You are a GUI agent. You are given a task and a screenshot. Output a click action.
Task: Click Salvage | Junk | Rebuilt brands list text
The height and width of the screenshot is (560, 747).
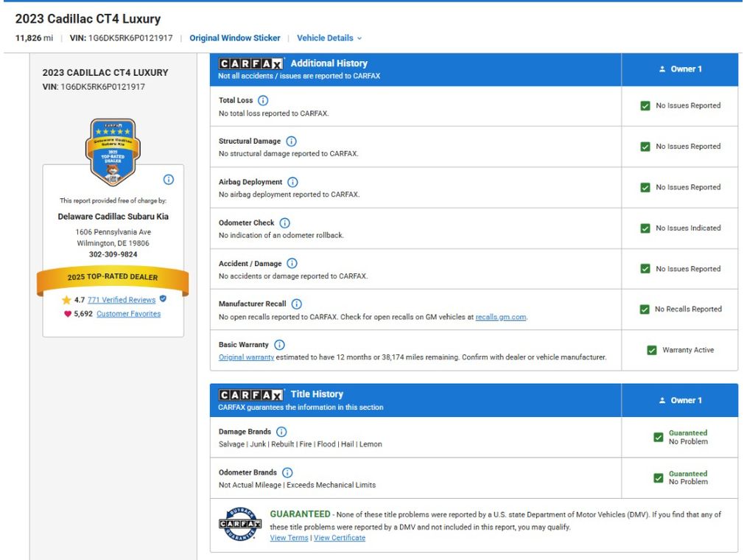pyautogui.click(x=300, y=444)
